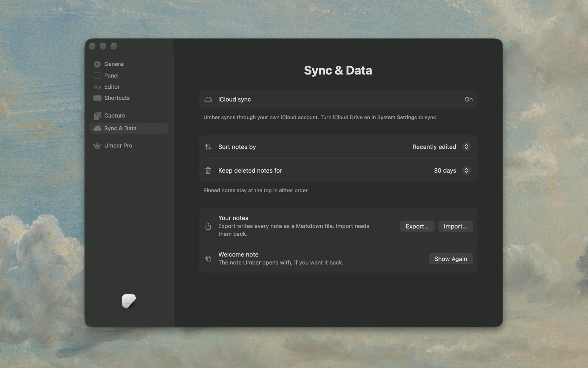Click the iCloud sync row label
This screenshot has height=368, width=588.
point(235,99)
